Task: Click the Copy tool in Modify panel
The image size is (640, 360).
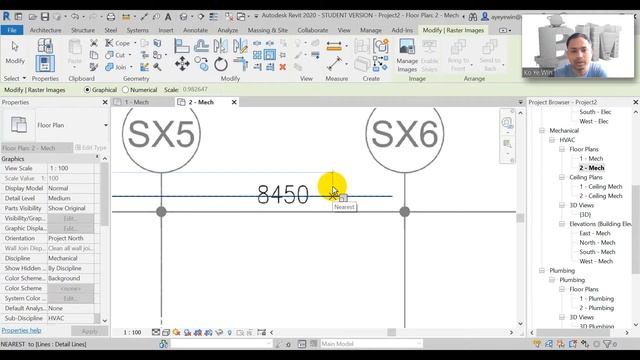Action: pyautogui.click(x=201, y=64)
